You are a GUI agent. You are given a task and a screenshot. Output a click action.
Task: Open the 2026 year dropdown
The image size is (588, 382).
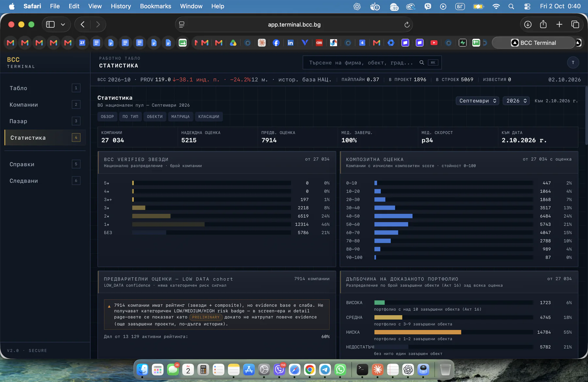[516, 101]
